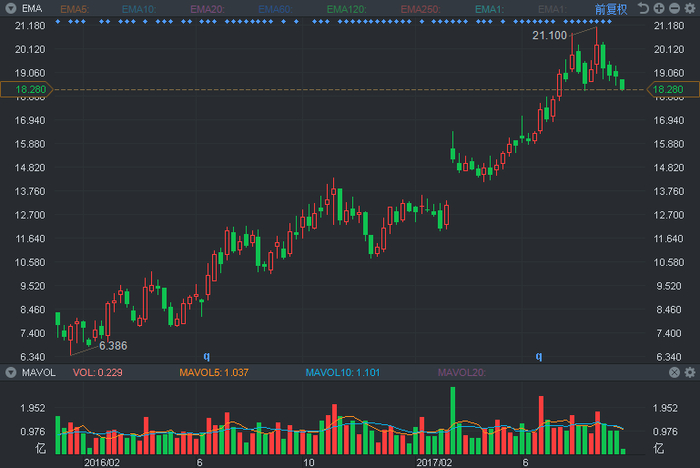Screen dimensions: 700x468
Task: Select the MAVOL indicator name label
Action: point(38,373)
